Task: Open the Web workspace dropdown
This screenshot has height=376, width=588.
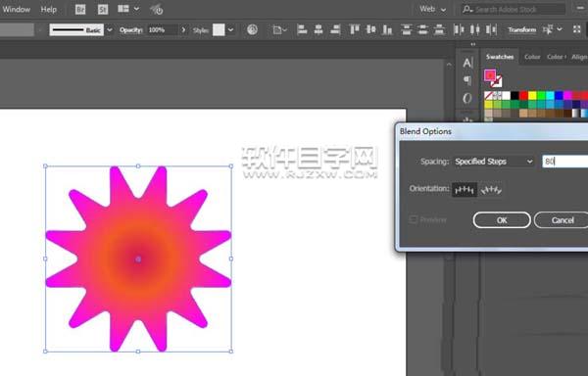Action: 432,9
